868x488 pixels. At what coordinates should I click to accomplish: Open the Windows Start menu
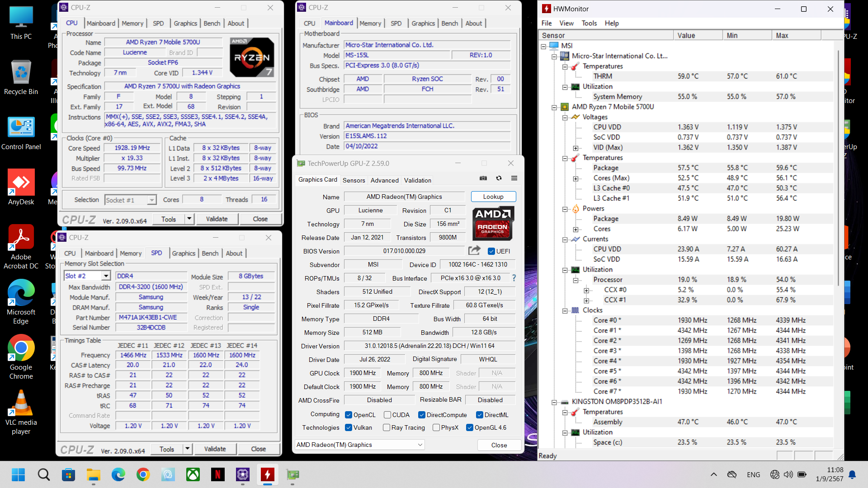[19, 474]
